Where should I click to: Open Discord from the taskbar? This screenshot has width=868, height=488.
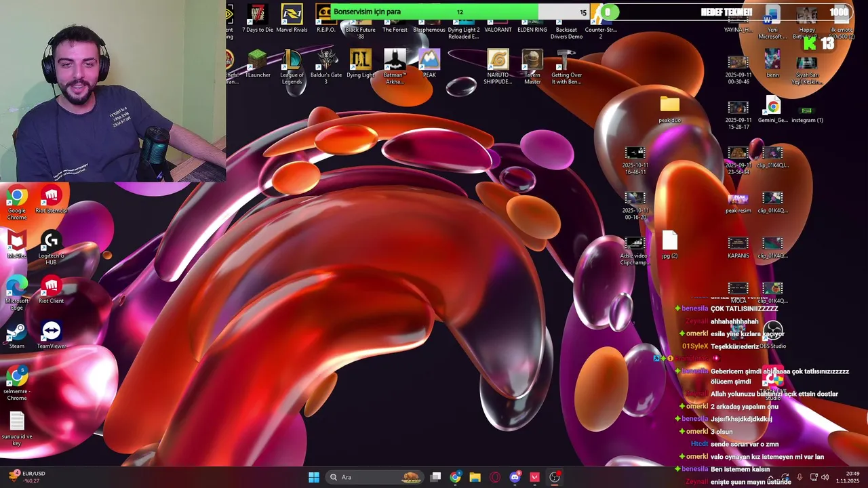(x=515, y=477)
